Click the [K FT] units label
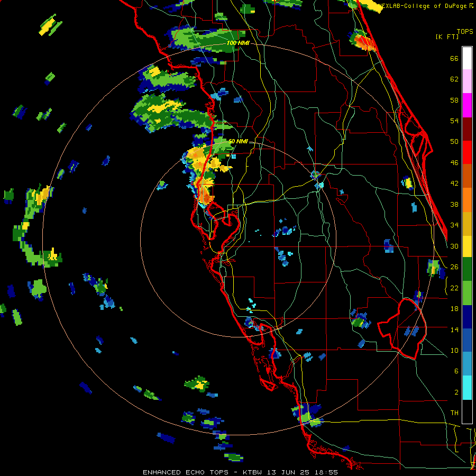The height and width of the screenshot is (476, 476). pyautogui.click(x=447, y=37)
